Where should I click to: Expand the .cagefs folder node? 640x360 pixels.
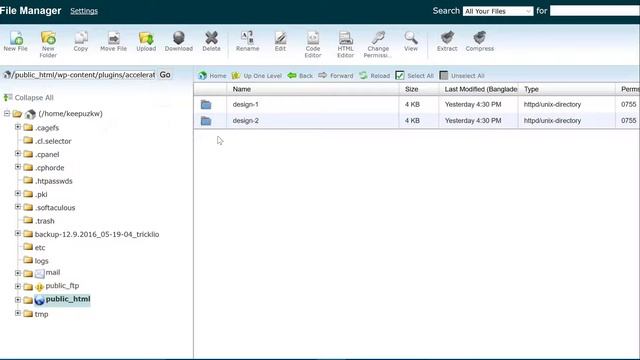[x=18, y=127]
